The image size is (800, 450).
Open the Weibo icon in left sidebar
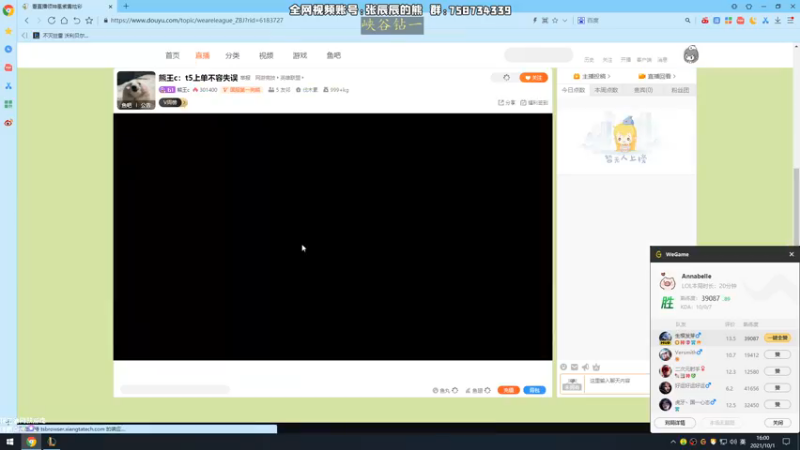8,122
